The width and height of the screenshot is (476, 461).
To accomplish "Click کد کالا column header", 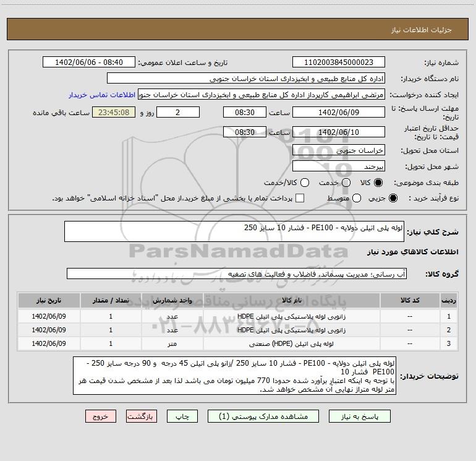I will pyautogui.click(x=409, y=301).
